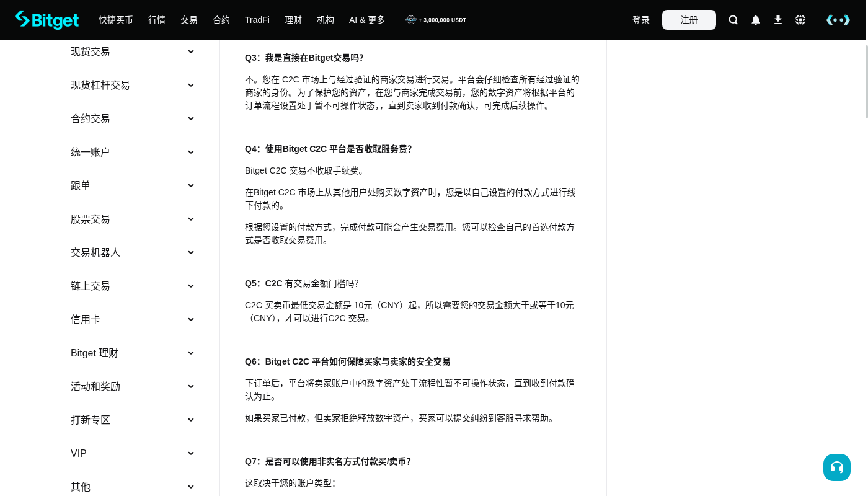Select 现货杠杆交易 in the sidebar
This screenshot has width=868, height=496.
tap(100, 85)
